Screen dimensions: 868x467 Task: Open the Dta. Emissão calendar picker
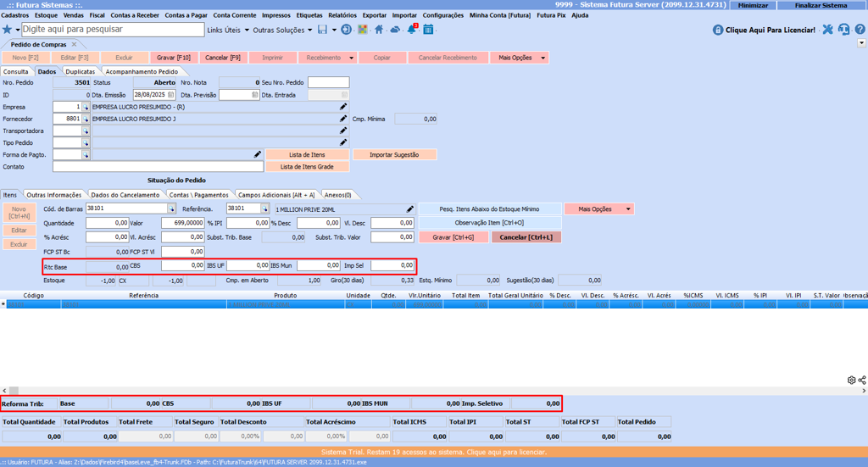point(171,95)
